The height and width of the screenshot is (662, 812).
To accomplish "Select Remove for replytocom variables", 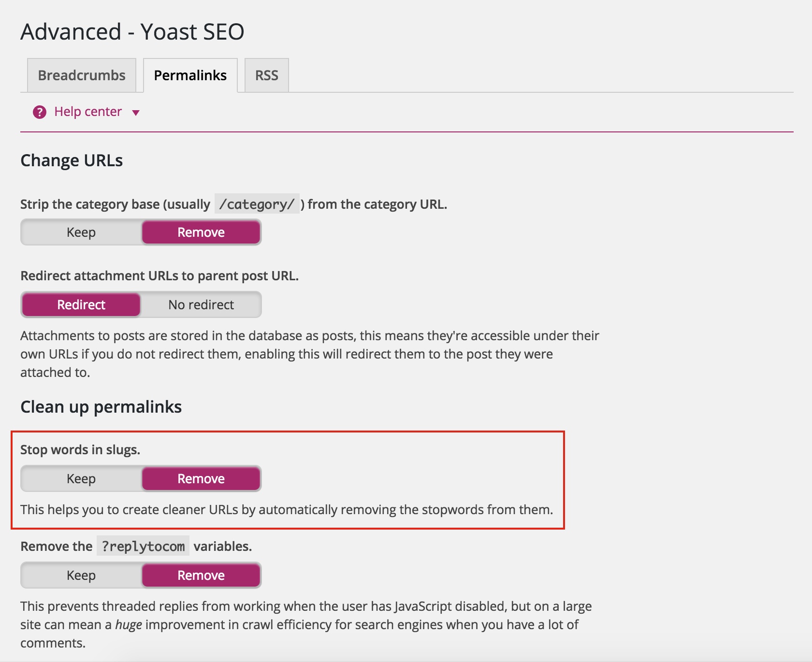I will coord(201,576).
